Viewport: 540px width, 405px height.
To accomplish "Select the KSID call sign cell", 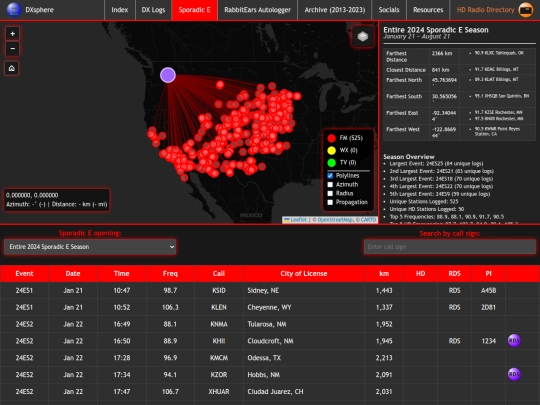I will 219,290.
